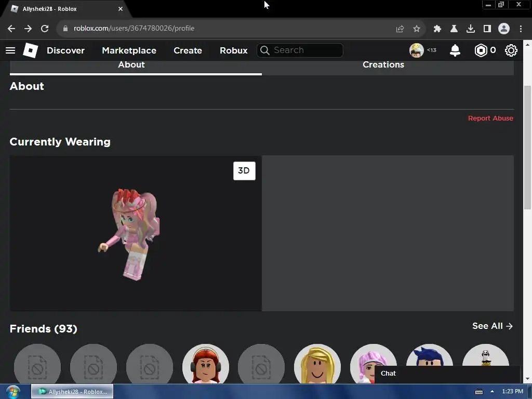Open the Roblox settings gear
The height and width of the screenshot is (399, 532).
point(511,50)
